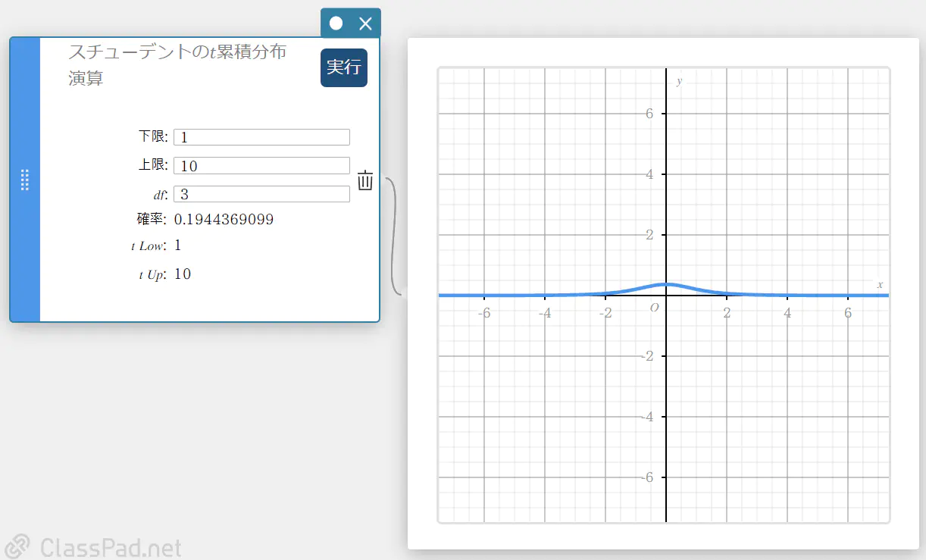Select the 確率 result value 0.1944369099

[224, 220]
